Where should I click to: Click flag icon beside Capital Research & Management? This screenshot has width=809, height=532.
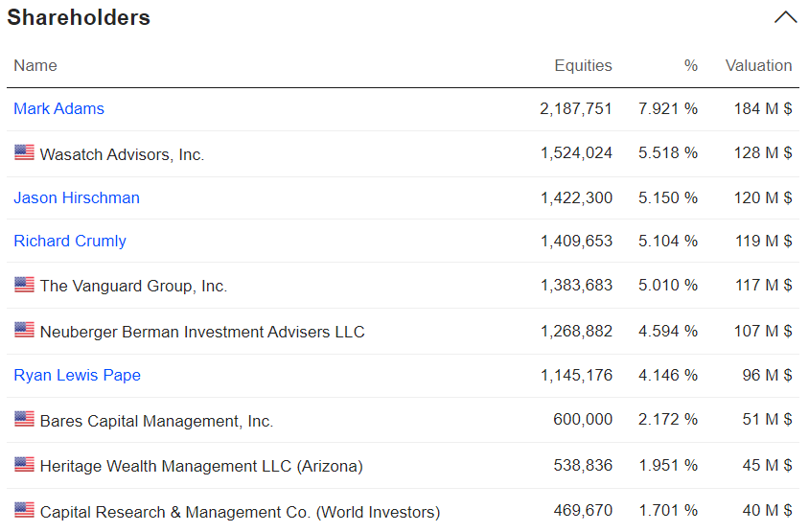(x=24, y=511)
